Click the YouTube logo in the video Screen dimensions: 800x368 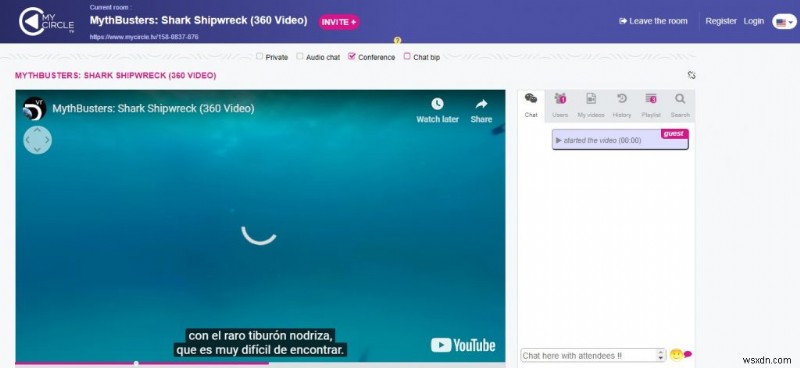463,345
